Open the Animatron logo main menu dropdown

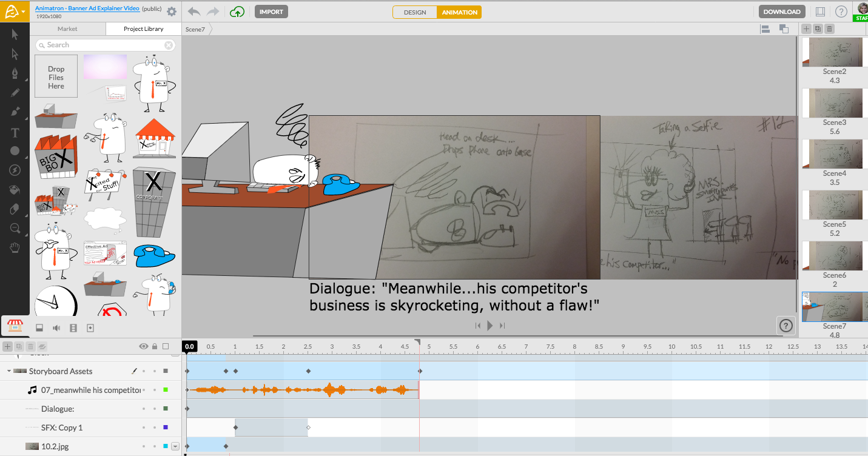tap(15, 12)
